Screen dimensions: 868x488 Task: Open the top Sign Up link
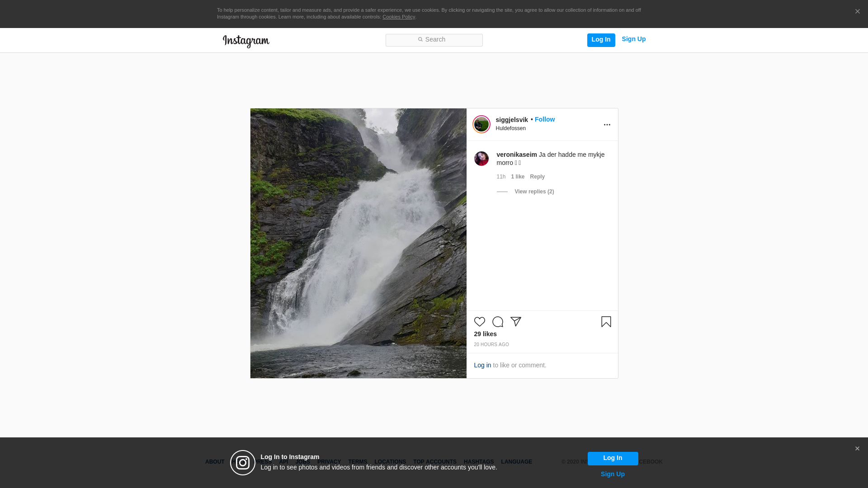[x=633, y=39]
